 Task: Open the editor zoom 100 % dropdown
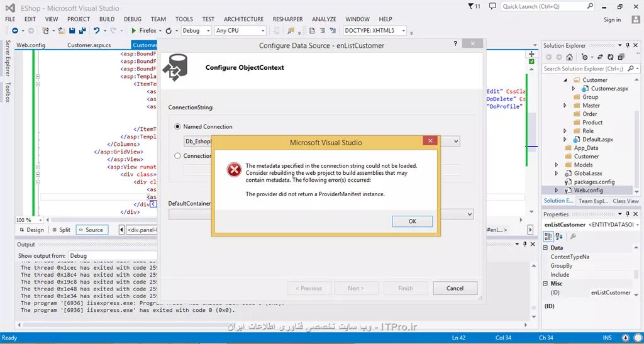point(29,220)
